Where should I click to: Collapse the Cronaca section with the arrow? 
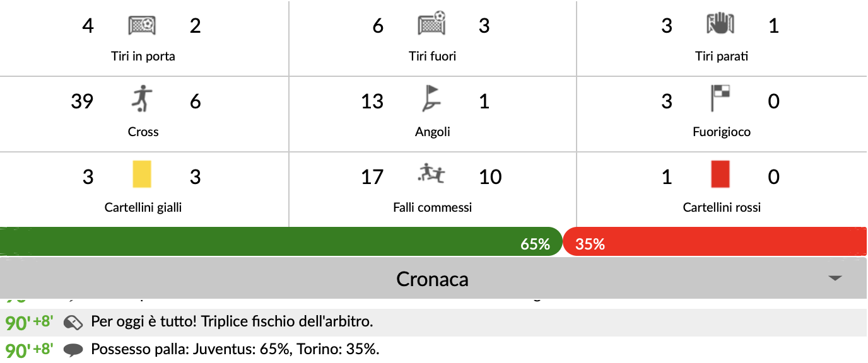tap(835, 278)
